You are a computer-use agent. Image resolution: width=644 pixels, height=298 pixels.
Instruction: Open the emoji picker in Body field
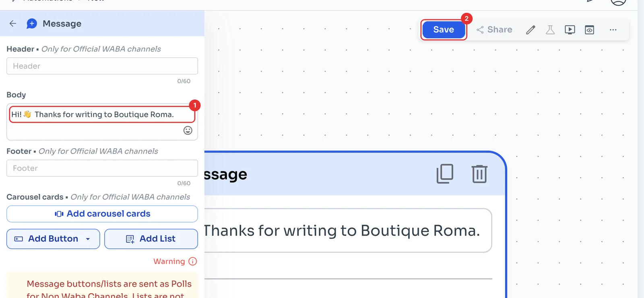(188, 130)
